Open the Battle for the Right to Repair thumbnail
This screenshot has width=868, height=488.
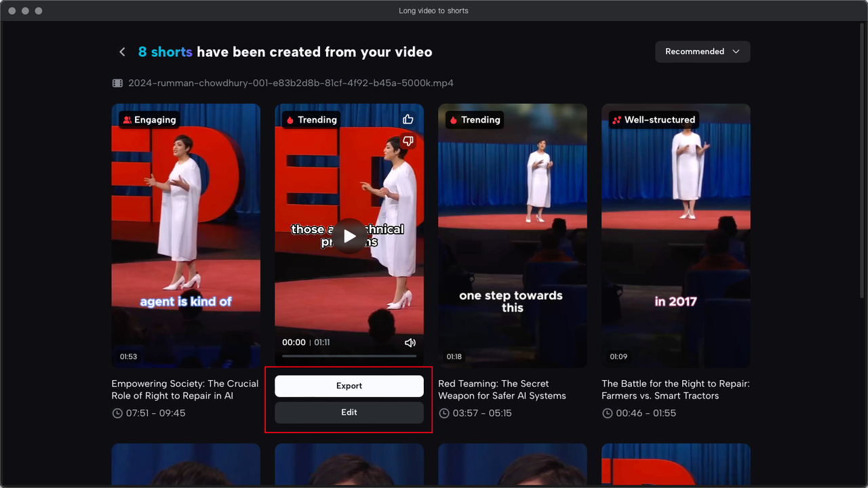(x=676, y=236)
